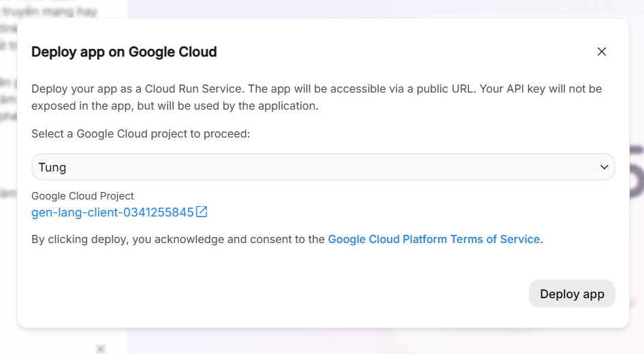
Task: Open the gen-lang-client-0341255845 project link
Action: click(112, 212)
